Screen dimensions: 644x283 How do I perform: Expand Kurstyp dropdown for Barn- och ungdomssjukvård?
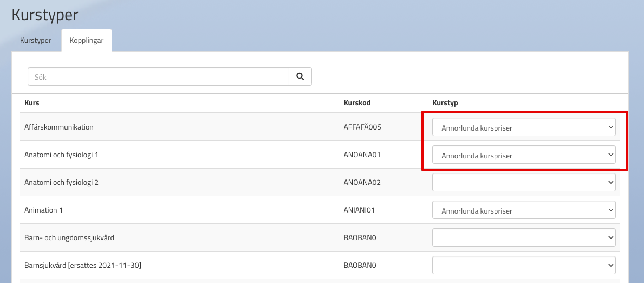click(x=523, y=237)
